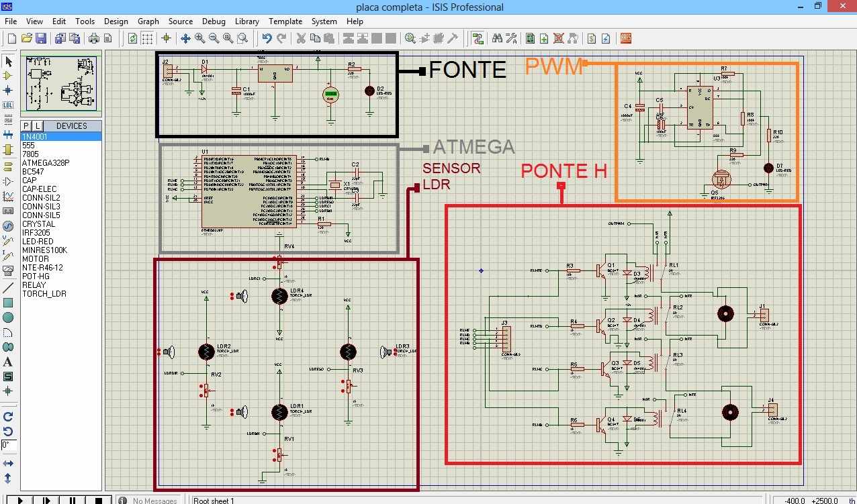
Task: Redraw the display with refresh icon
Action: 133,38
